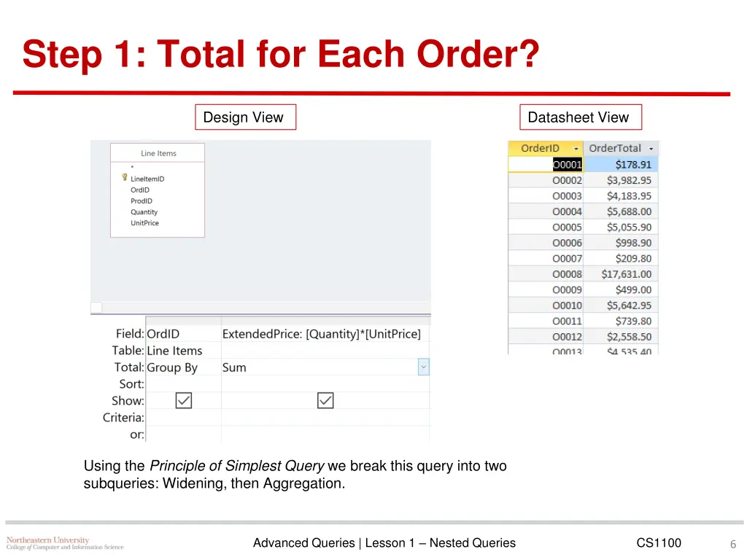This screenshot has height=560, width=747.
Task: Select the O0010 OrderID cell
Action: click(x=546, y=306)
